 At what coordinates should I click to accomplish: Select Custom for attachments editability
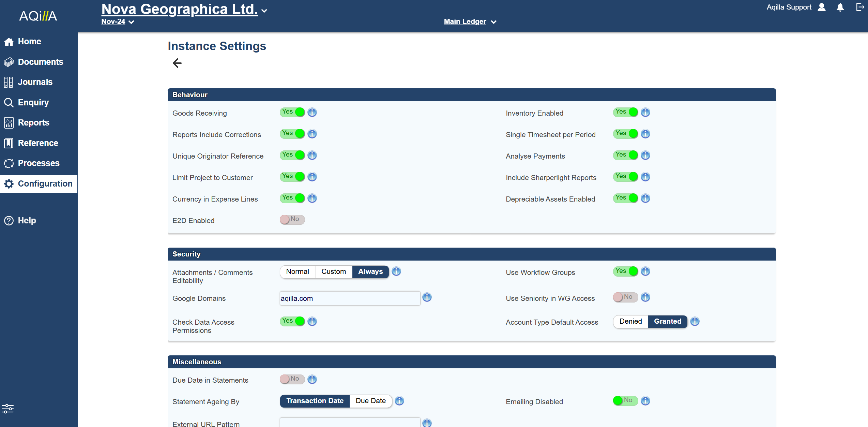[x=333, y=271]
